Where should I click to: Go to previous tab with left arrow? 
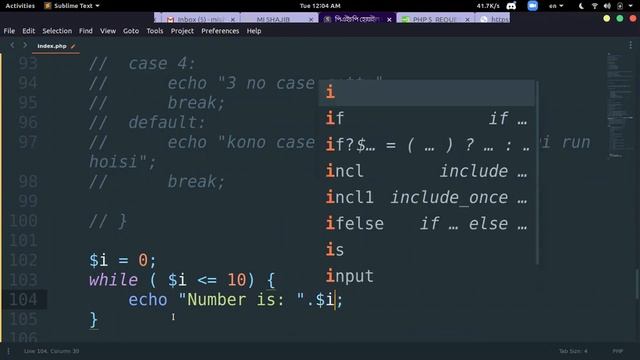tap(12, 45)
